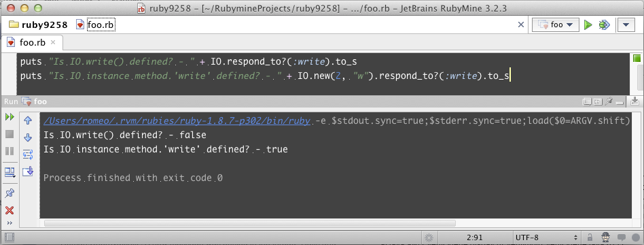The height and width of the screenshot is (245, 644).
Task: Click the download-arrow icon in Run header
Action: click(x=635, y=101)
